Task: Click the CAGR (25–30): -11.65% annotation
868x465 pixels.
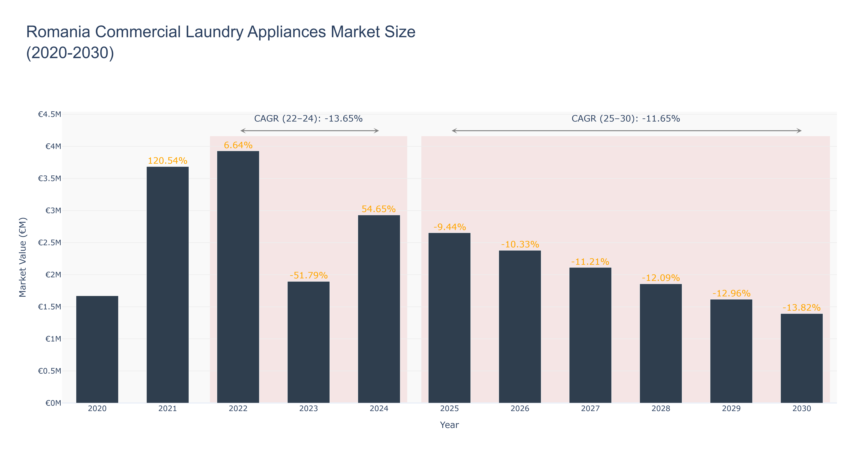Action: click(x=626, y=119)
